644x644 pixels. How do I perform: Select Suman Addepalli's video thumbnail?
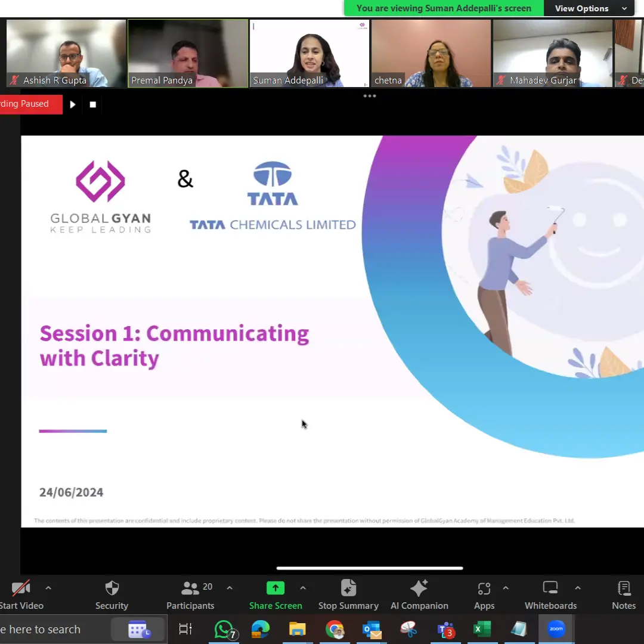coord(309,54)
